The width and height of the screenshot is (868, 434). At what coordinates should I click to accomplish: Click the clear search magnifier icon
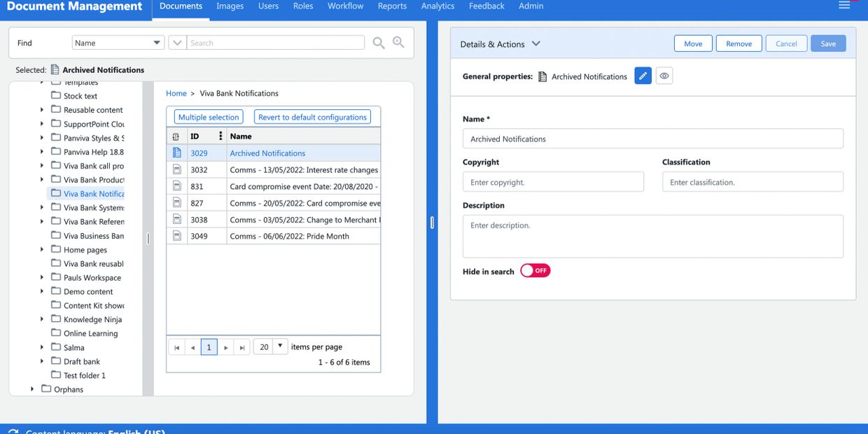(398, 43)
